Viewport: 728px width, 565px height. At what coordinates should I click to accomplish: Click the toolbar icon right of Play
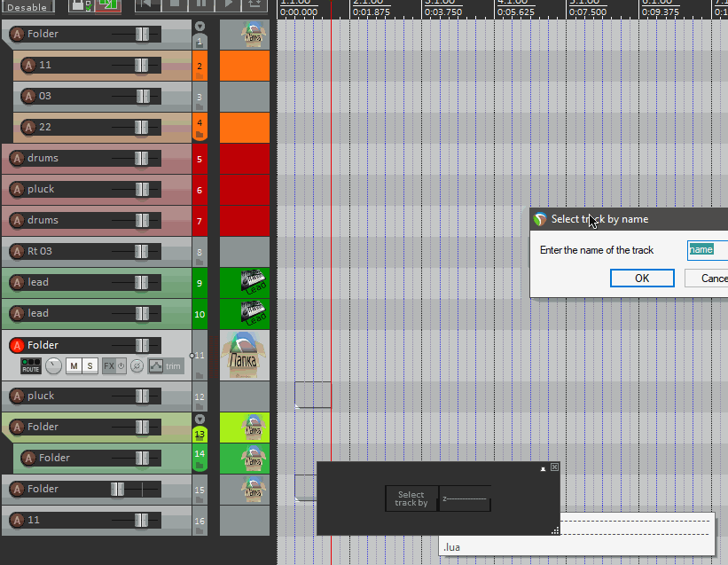coord(254,5)
